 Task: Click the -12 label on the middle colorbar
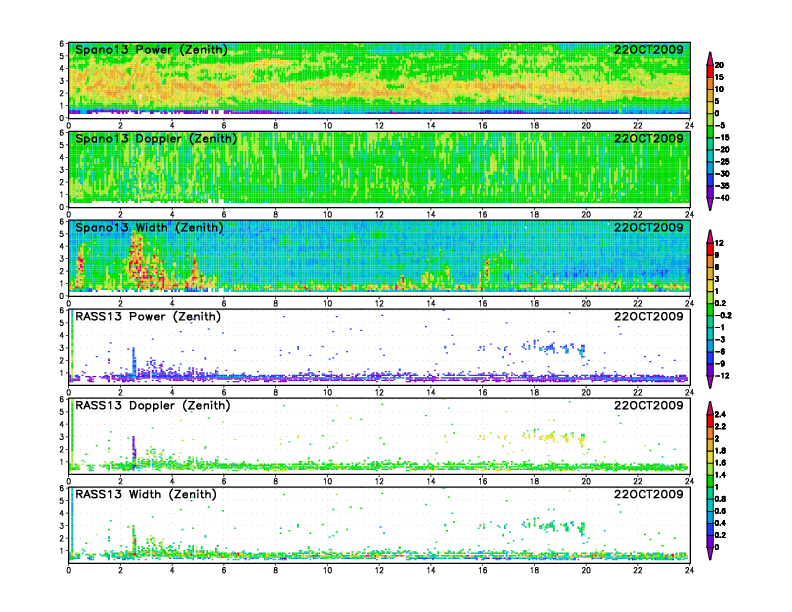722,376
